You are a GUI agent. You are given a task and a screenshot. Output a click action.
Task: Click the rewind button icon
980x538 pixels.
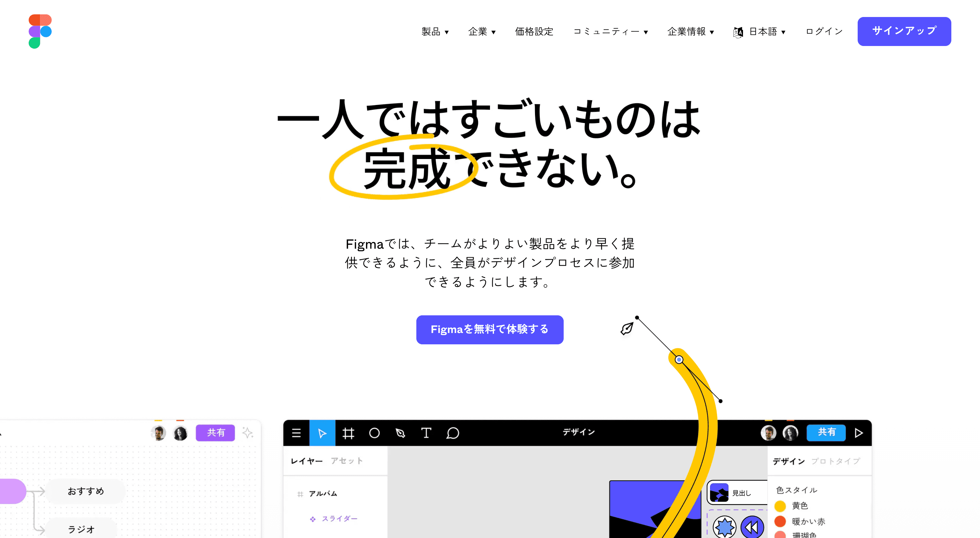pos(752,527)
